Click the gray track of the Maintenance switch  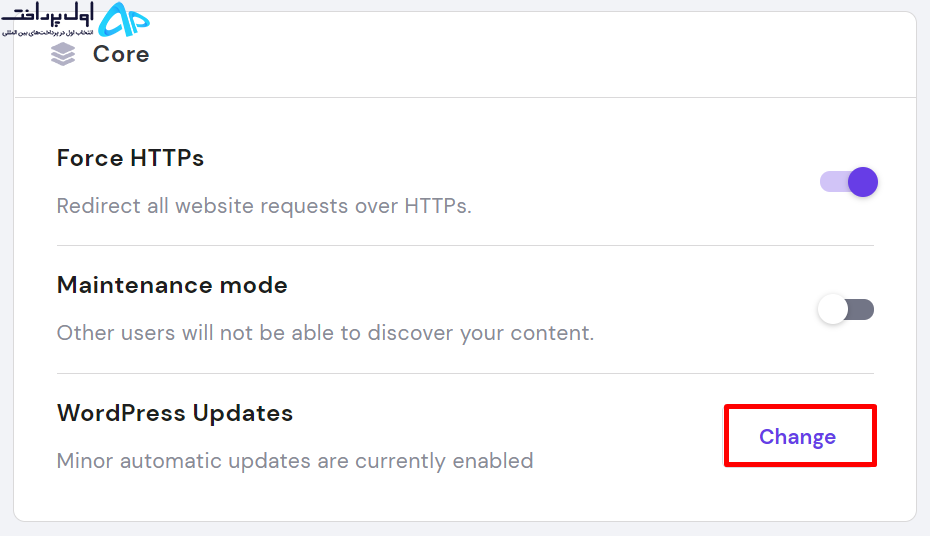[861, 310]
